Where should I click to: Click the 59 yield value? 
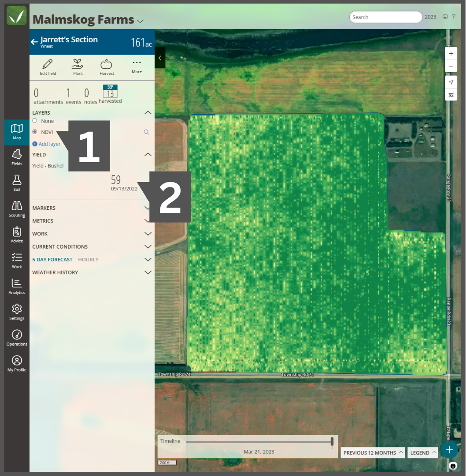point(116,180)
